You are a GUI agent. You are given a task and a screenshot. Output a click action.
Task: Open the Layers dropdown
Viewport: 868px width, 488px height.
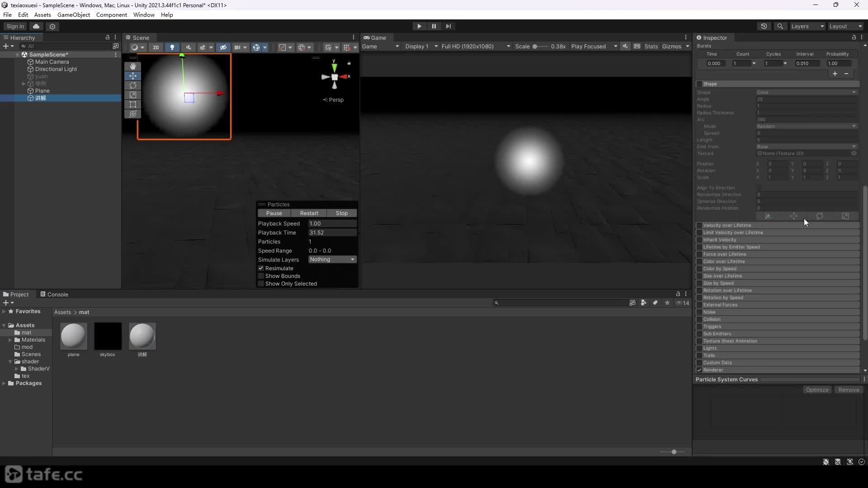[807, 26]
